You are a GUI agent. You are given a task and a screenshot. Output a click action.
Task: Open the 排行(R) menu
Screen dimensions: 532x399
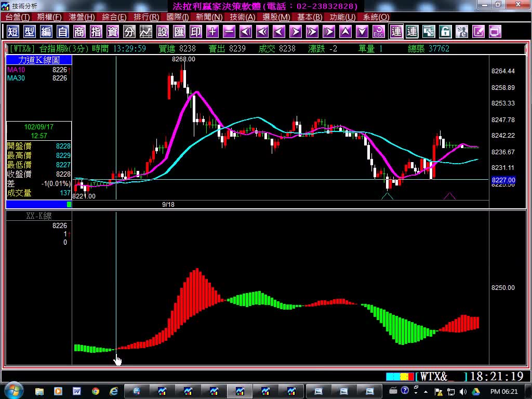[x=146, y=17]
